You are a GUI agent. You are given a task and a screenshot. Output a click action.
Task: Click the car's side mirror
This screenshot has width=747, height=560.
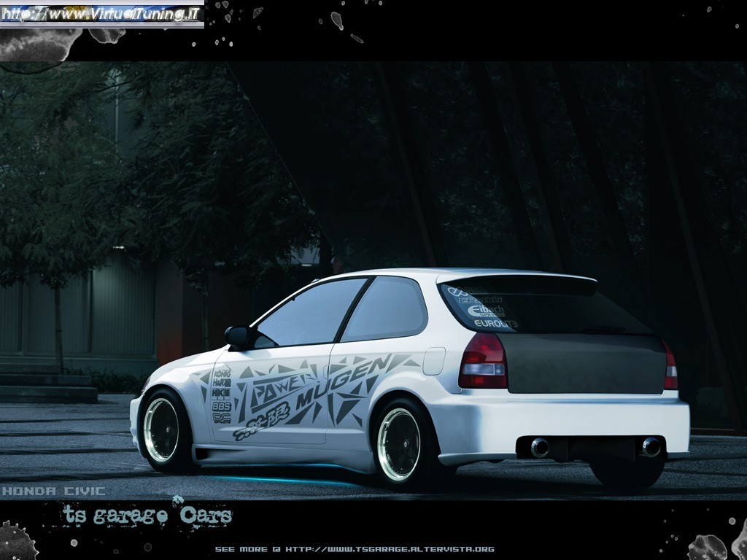pos(238,337)
